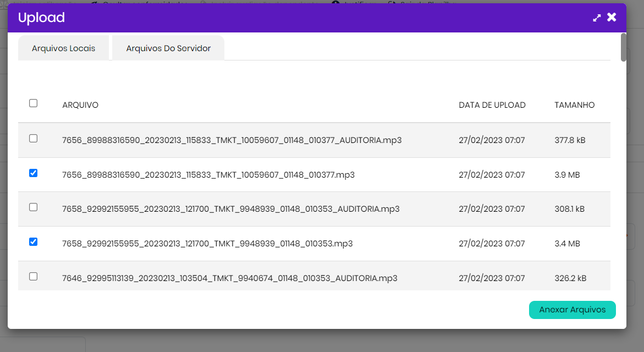This screenshot has height=352, width=644.
Task: Tick the select-all checkbox in table header
Action: (x=33, y=103)
